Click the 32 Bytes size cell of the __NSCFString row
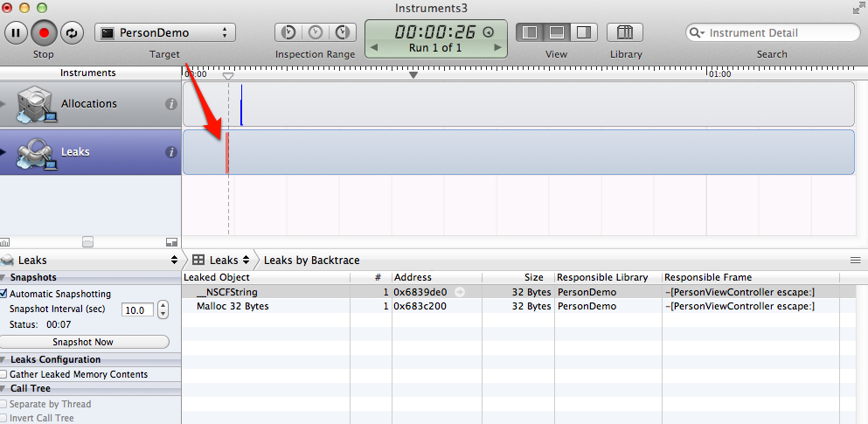The width and height of the screenshot is (868, 424). pos(531,292)
